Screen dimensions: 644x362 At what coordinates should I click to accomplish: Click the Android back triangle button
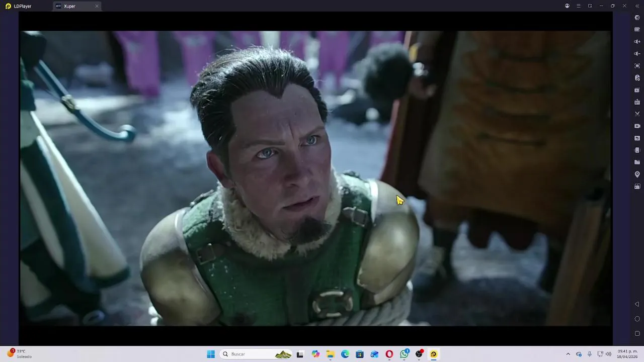(637, 304)
